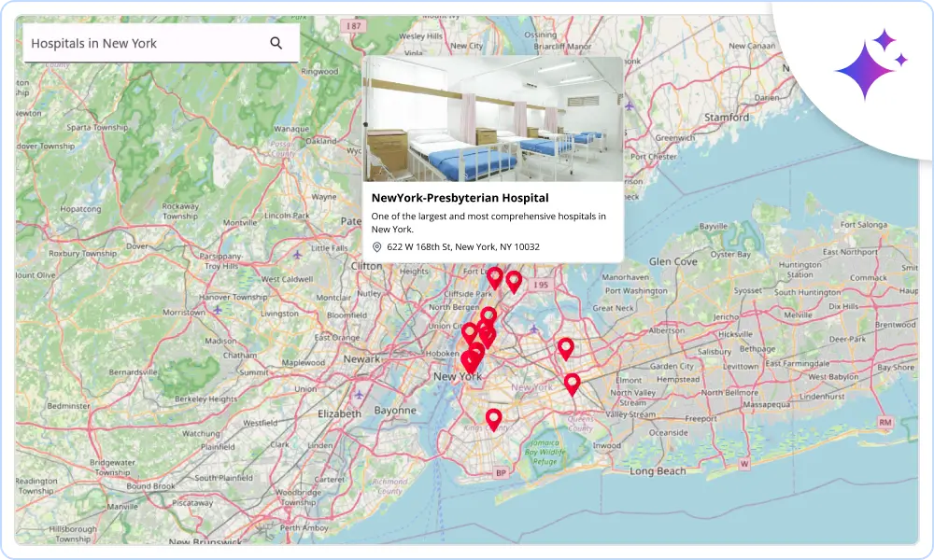This screenshot has width=934, height=560.
Task: Click the I 87 highway shield
Action: pyautogui.click(x=353, y=26)
